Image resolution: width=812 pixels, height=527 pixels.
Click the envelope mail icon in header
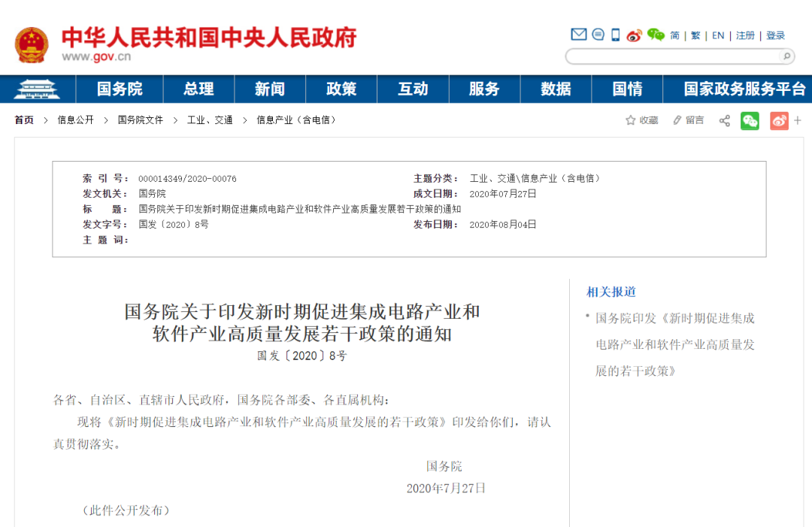point(578,35)
